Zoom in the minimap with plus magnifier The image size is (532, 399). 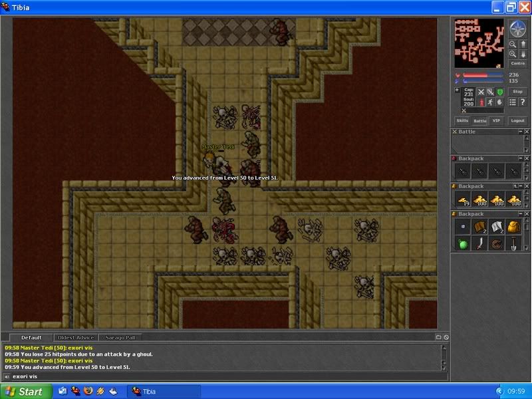point(512,55)
